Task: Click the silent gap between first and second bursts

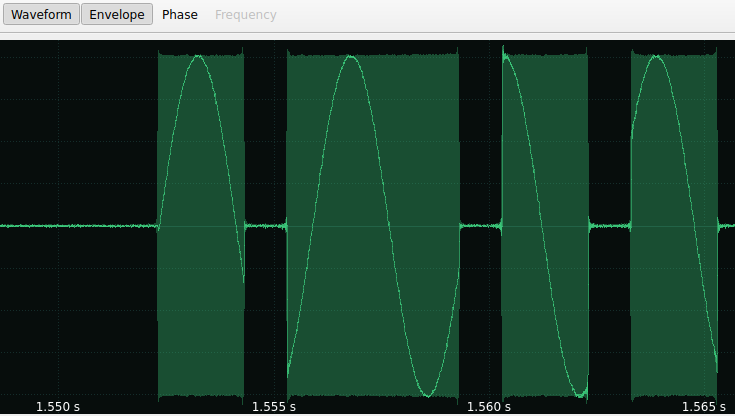Action: 266,226
